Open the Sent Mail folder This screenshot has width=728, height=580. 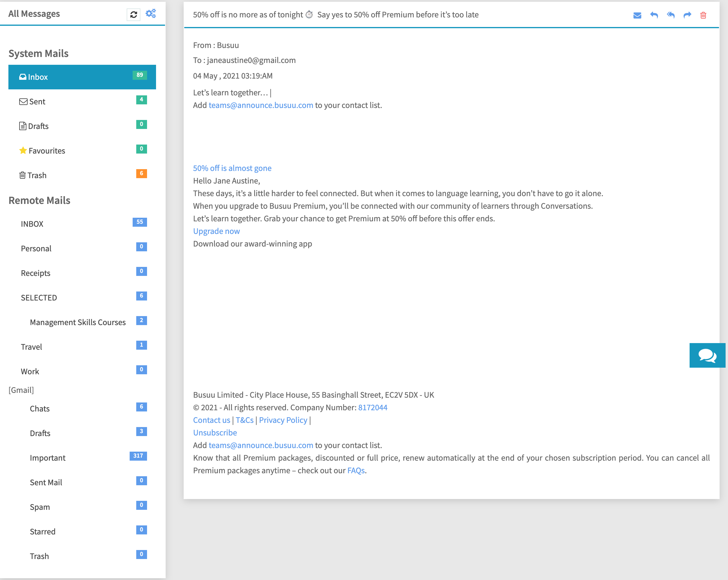[x=82, y=483]
